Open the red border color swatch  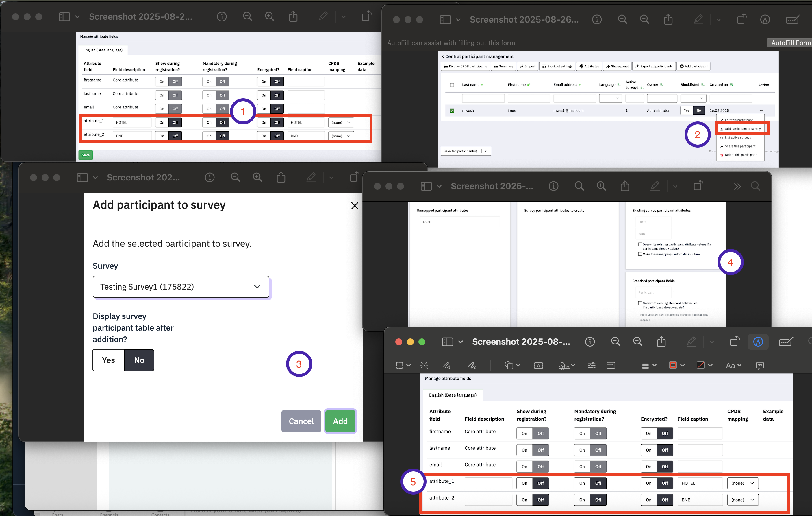click(672, 365)
